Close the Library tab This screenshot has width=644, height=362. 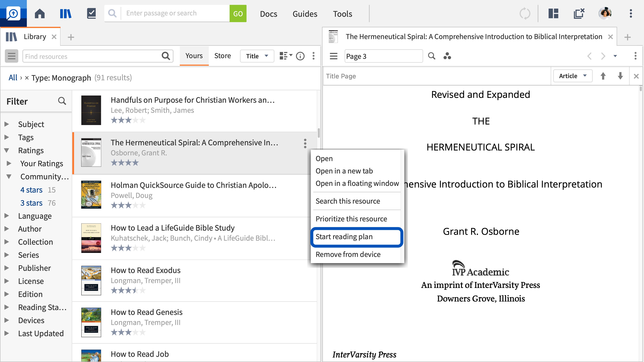pos(54,37)
